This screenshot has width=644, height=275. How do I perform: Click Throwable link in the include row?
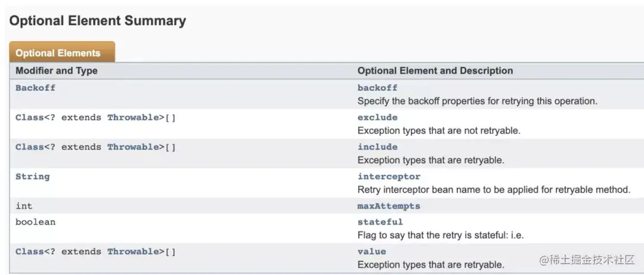132,147
